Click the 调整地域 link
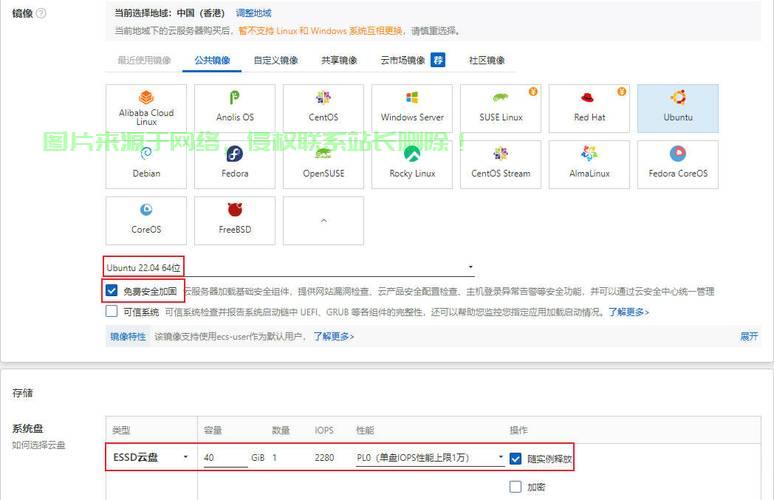Viewport: 774px width, 500px height. 254,13
